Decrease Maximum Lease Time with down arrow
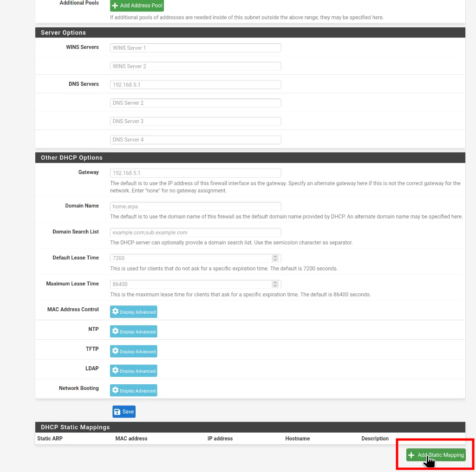This screenshot has height=472, width=476. 275,286
